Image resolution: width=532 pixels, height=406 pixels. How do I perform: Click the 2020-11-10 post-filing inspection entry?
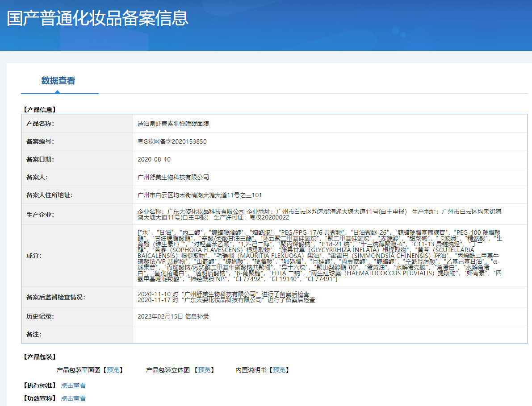(x=223, y=294)
